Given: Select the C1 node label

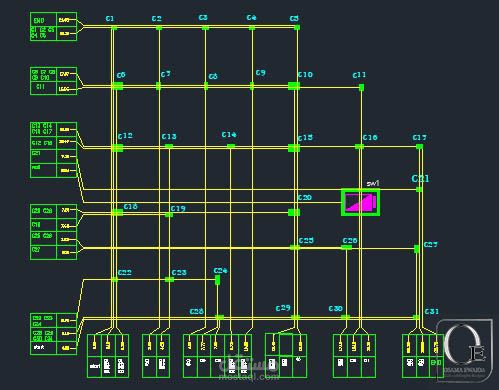Looking at the screenshot, I should point(110,19).
